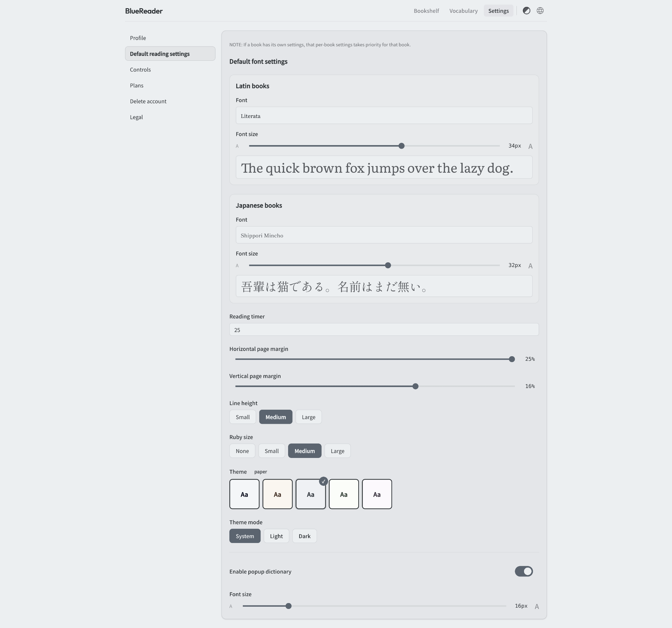Click the BlueReader logo
This screenshot has height=628, width=672.
(144, 11)
